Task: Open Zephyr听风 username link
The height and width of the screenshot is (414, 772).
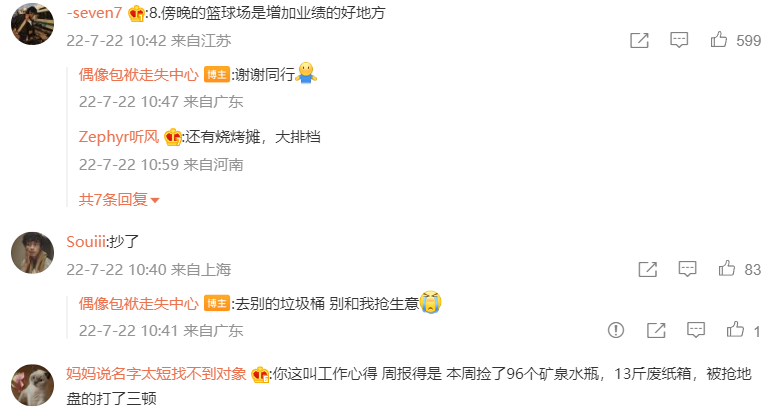Action: [119, 136]
